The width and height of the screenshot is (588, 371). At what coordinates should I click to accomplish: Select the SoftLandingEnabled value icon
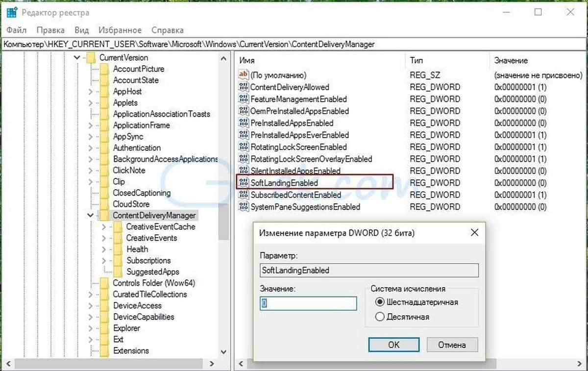pos(244,183)
